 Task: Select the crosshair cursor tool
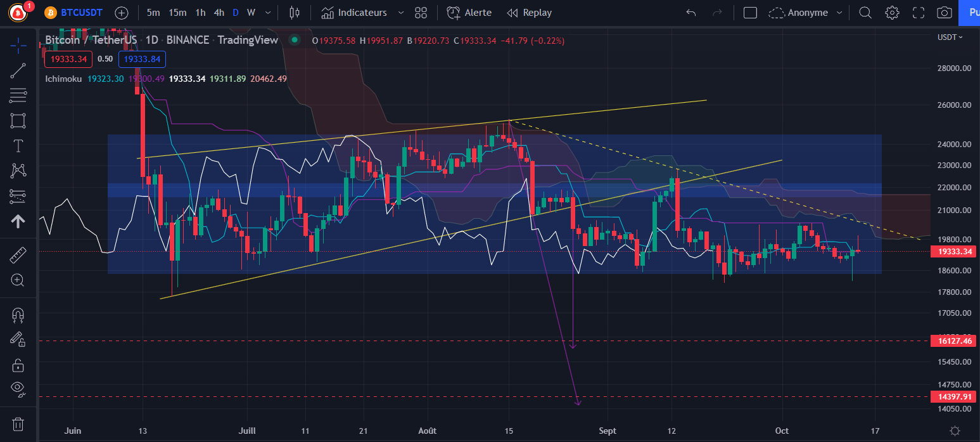click(18, 44)
